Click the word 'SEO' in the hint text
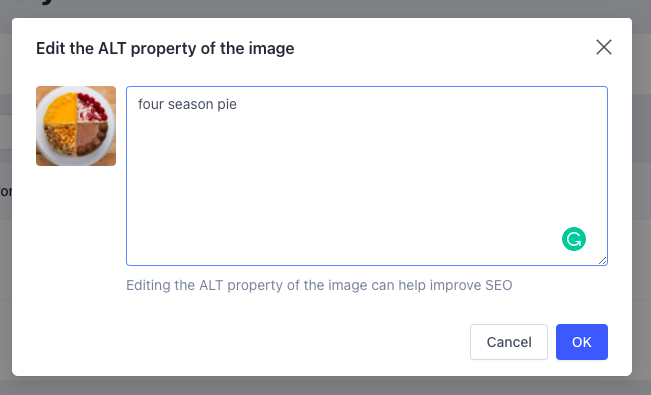The image size is (651, 395). point(498,285)
